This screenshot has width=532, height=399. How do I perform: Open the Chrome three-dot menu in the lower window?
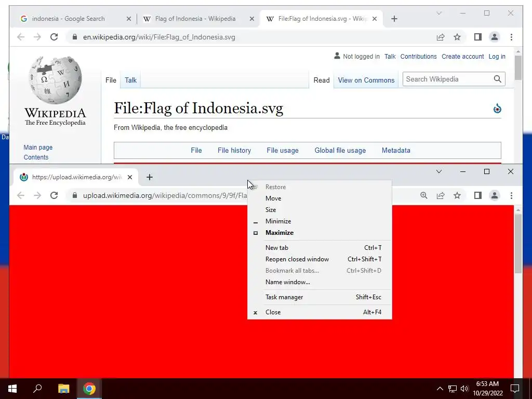511,195
